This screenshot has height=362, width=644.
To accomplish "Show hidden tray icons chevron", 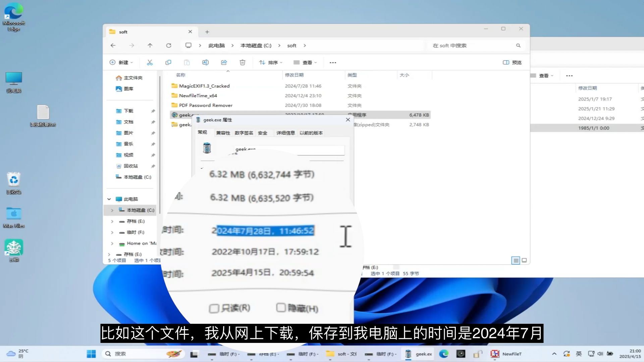I will tap(554, 354).
